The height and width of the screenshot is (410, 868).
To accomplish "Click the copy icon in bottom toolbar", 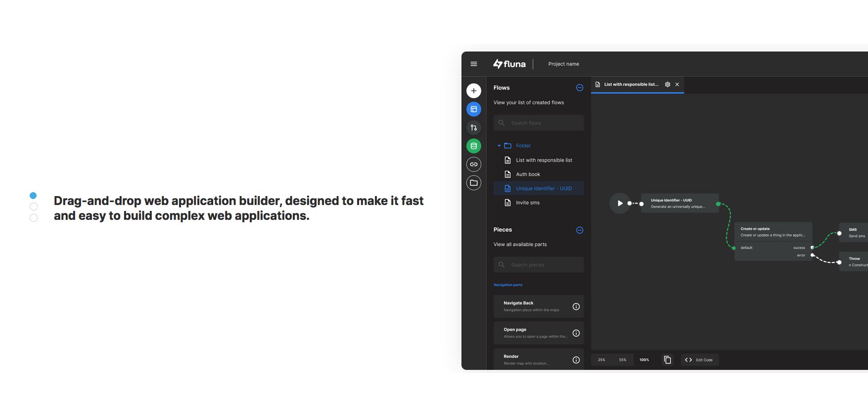I will coord(667,360).
